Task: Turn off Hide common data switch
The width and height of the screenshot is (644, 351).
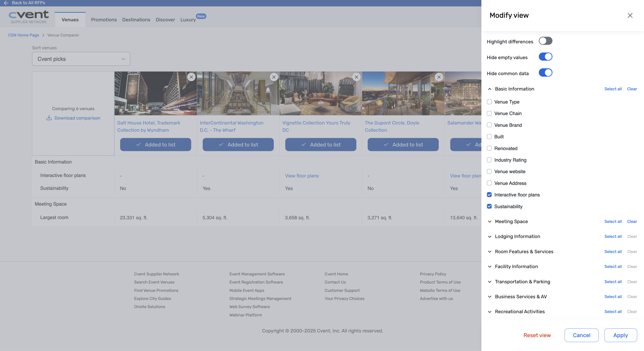Action: coord(545,73)
